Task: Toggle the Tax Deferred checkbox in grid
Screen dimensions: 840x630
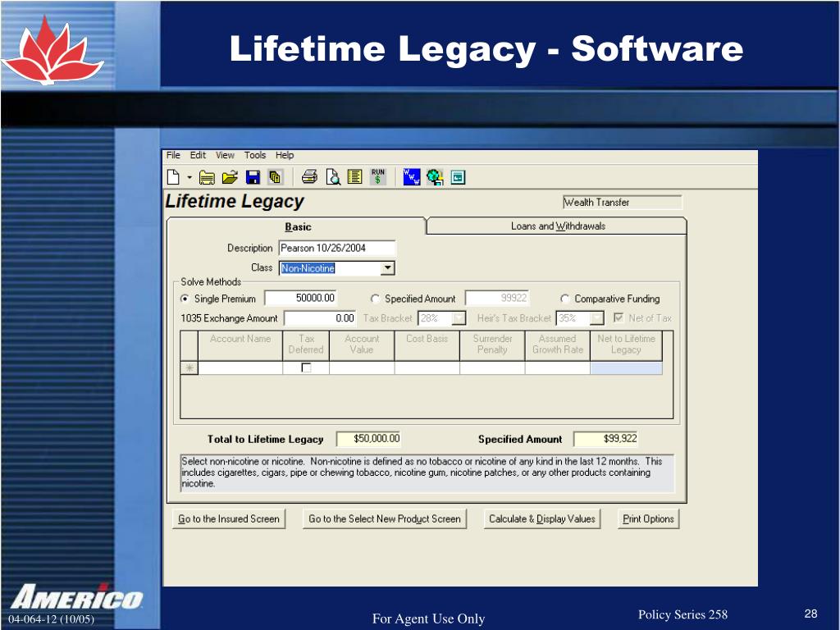Action: coord(306,367)
